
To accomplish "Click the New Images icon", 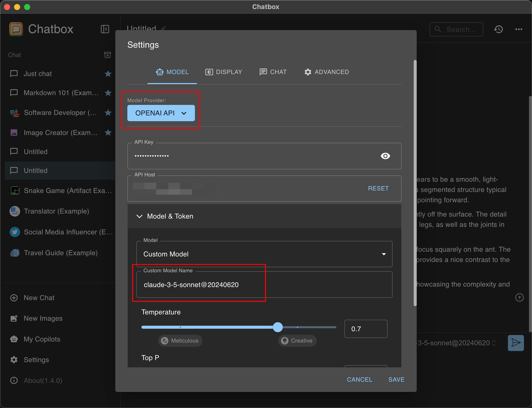I will 14,318.
